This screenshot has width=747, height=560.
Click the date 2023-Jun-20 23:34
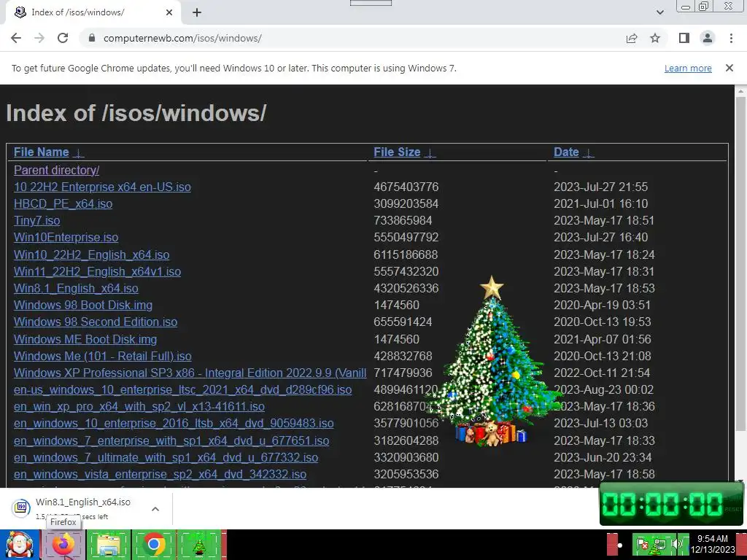603,457
